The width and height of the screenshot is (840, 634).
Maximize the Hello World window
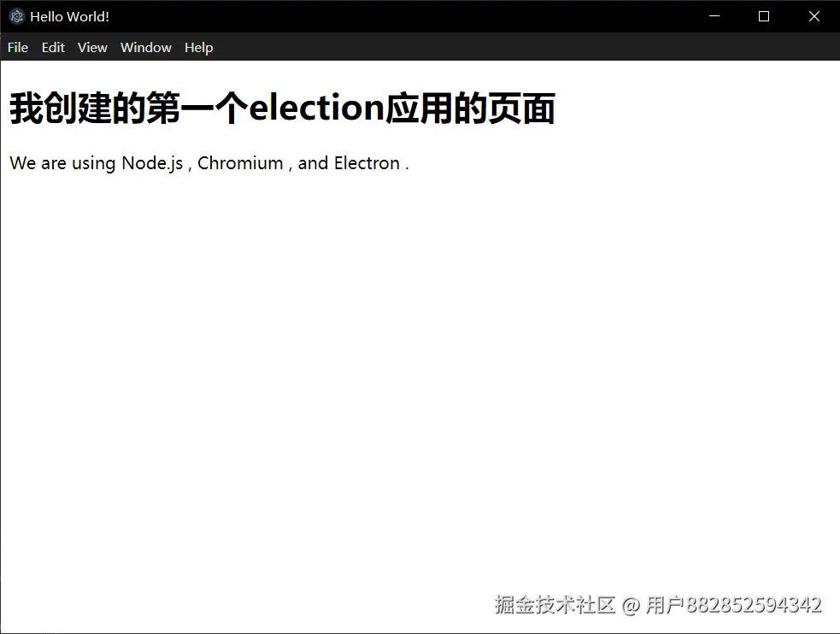tap(764, 16)
